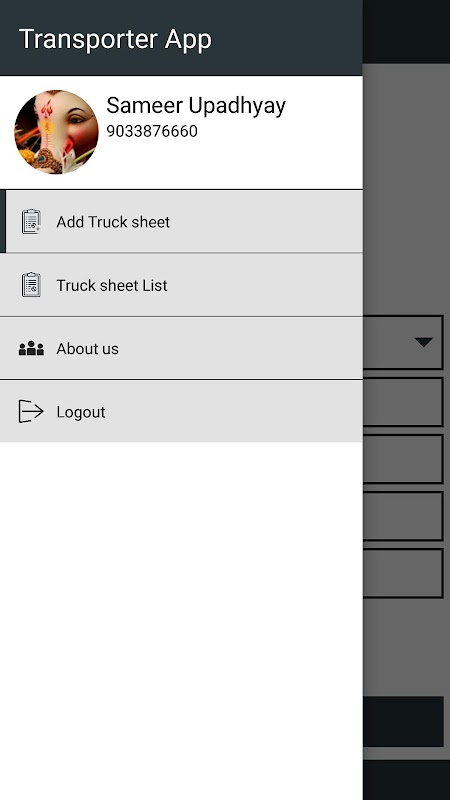Open Truck sheet List menu item

tap(181, 285)
